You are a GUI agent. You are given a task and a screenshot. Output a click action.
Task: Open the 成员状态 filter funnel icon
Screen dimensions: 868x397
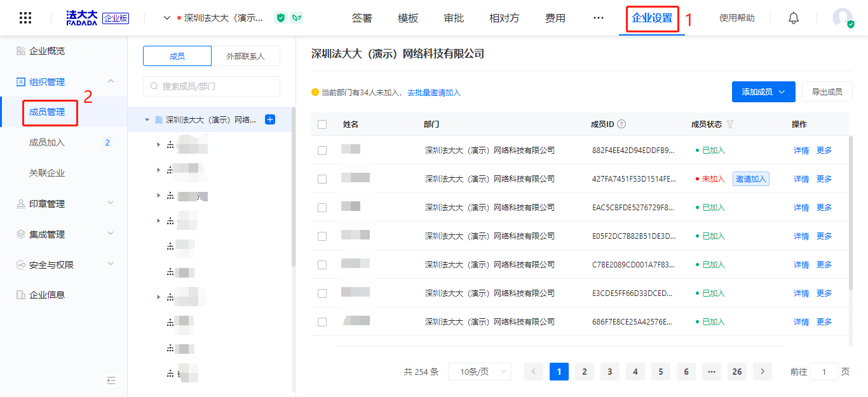pyautogui.click(x=730, y=124)
